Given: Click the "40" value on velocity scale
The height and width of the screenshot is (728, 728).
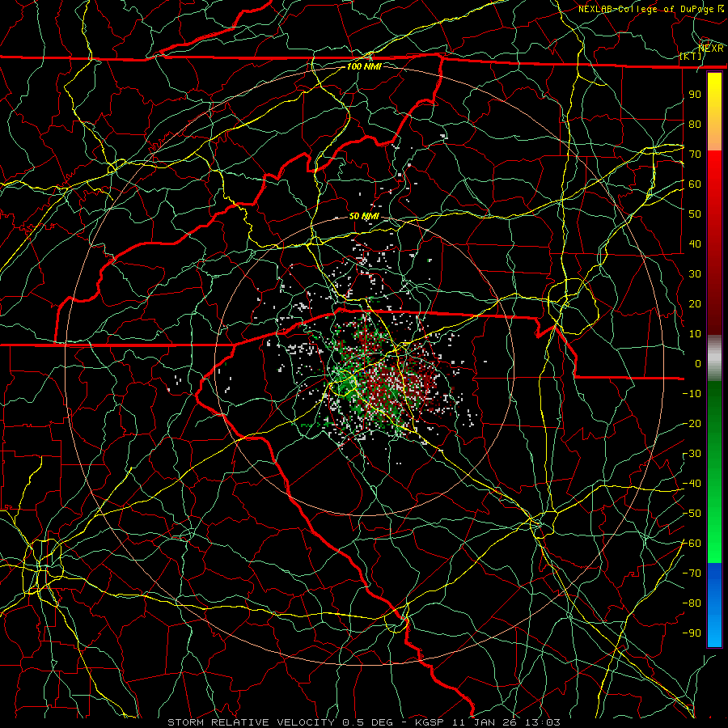Looking at the screenshot, I should (x=695, y=244).
